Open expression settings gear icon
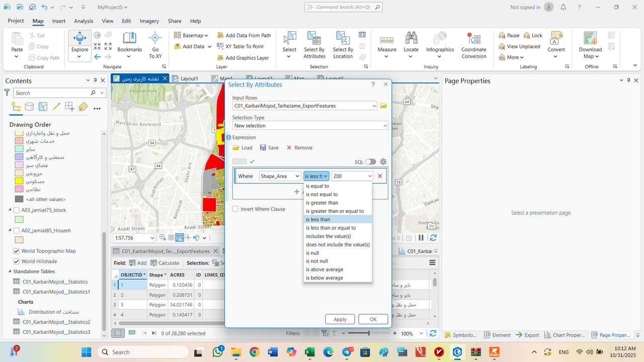This screenshot has width=644, height=362. pos(383,161)
